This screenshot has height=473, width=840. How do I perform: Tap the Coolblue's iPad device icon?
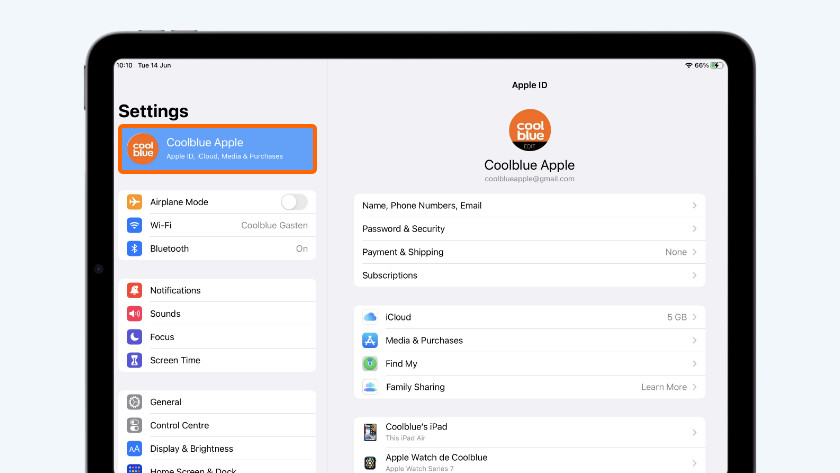[x=370, y=432]
